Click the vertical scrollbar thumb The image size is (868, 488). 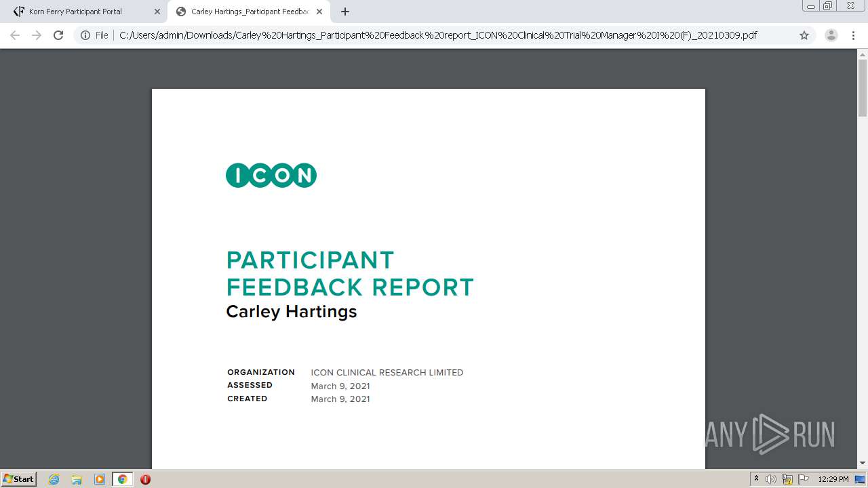pyautogui.click(x=863, y=88)
